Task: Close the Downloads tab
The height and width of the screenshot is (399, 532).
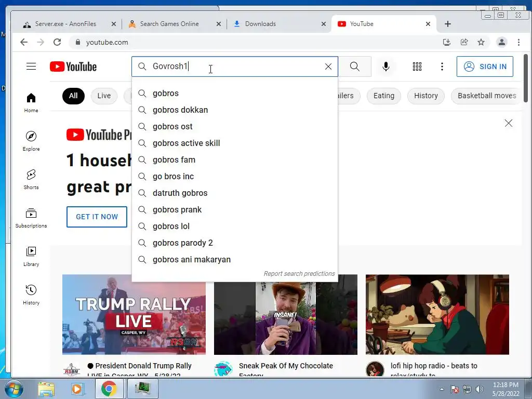Action: 323,24
